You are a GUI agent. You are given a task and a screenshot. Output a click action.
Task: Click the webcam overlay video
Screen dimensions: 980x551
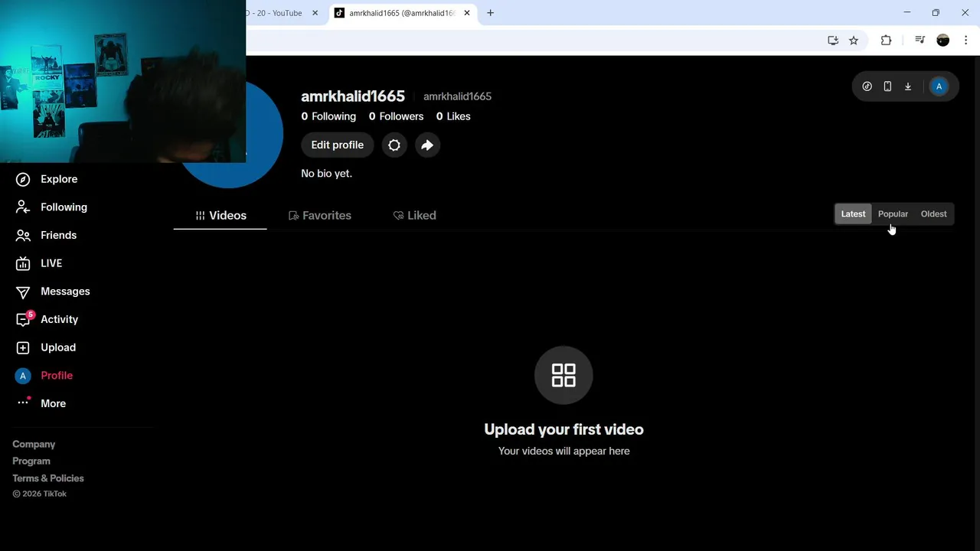[122, 81]
